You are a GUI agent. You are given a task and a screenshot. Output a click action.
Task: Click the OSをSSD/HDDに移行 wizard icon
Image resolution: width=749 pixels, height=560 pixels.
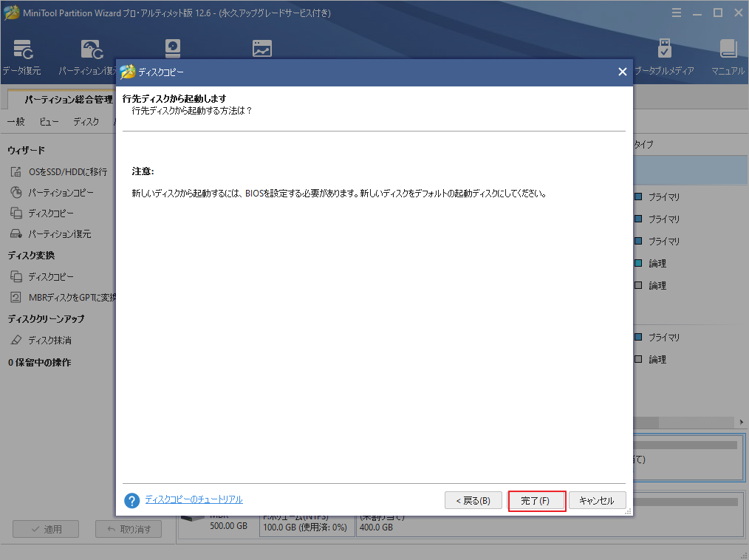tap(16, 171)
